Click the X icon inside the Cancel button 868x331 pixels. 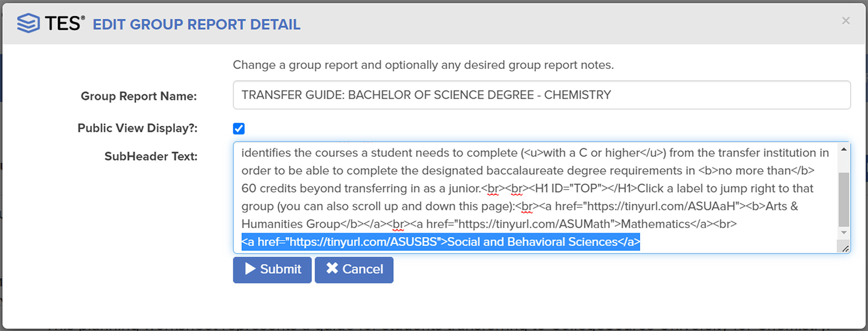(332, 269)
